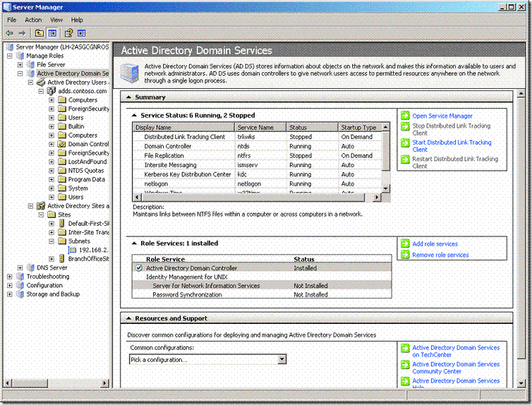Click the Configuration node icon
Image resolution: width=532 pixels, height=405 pixels.
pos(20,285)
